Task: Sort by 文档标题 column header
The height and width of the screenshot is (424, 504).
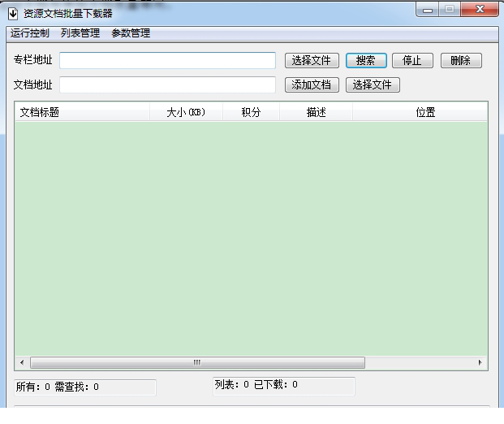Action: tap(82, 112)
